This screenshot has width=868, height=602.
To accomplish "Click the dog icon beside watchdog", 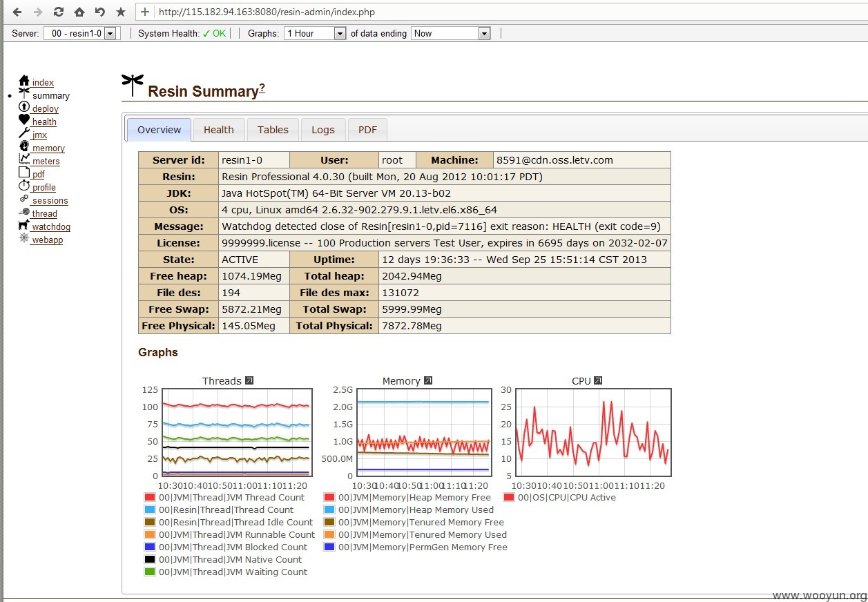I will (x=24, y=225).
